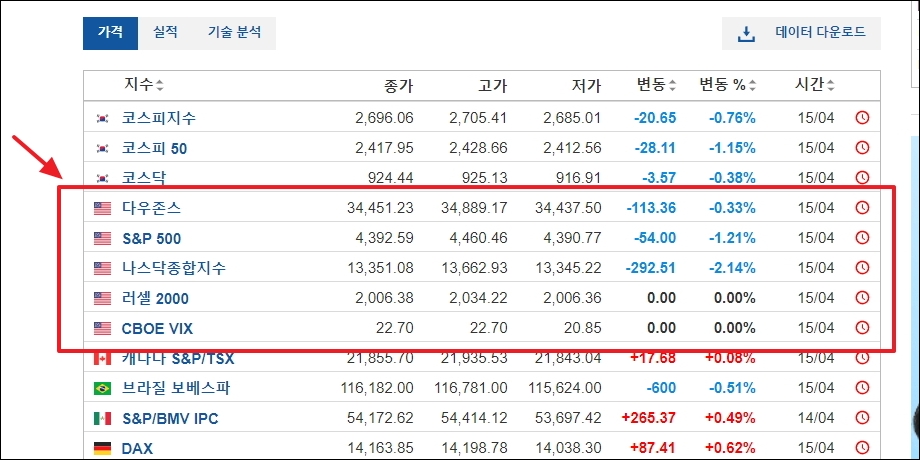This screenshot has height=460, width=920.
Task: Click the 4,390.77 low value
Action: 573,238
